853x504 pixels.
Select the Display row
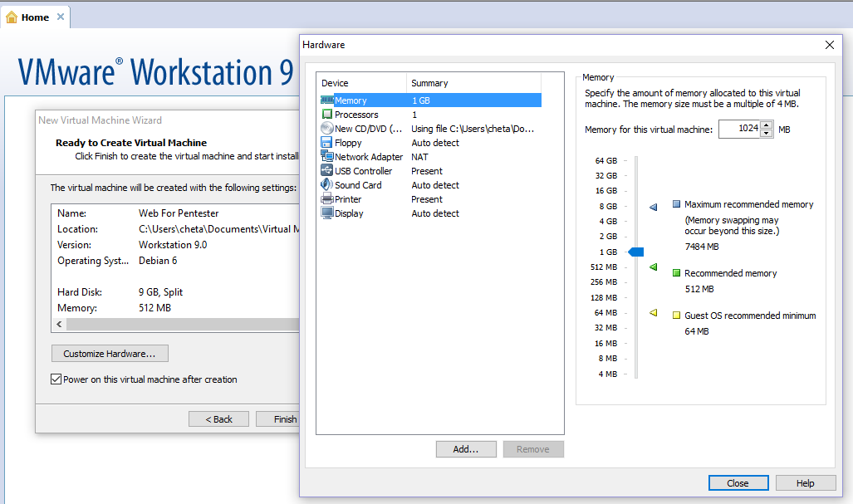tap(430, 213)
